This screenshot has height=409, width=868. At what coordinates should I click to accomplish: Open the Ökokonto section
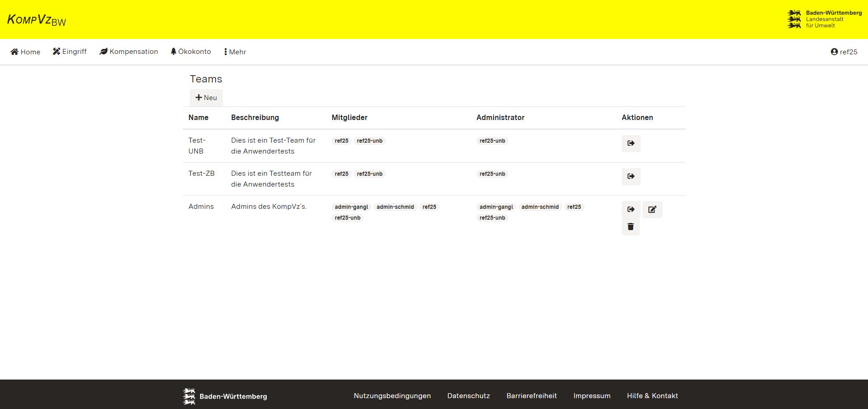pos(191,52)
